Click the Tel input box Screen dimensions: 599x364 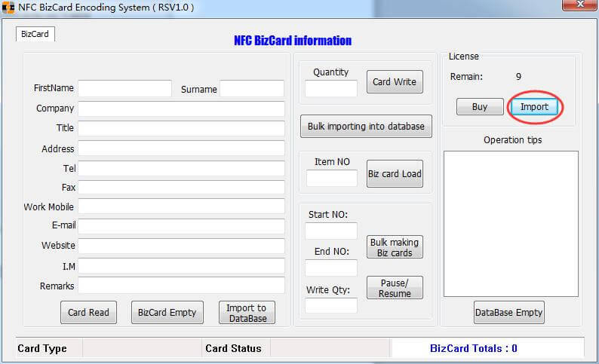[182, 168]
